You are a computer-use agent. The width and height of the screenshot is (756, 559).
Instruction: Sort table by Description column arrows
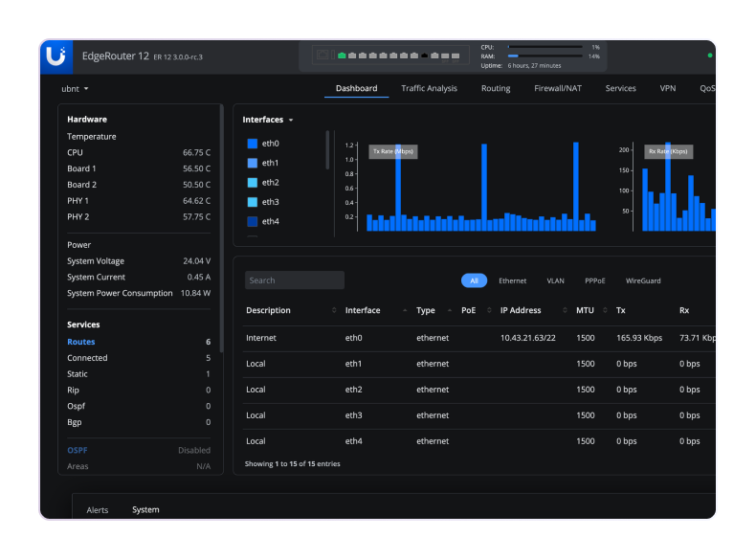[x=334, y=311]
